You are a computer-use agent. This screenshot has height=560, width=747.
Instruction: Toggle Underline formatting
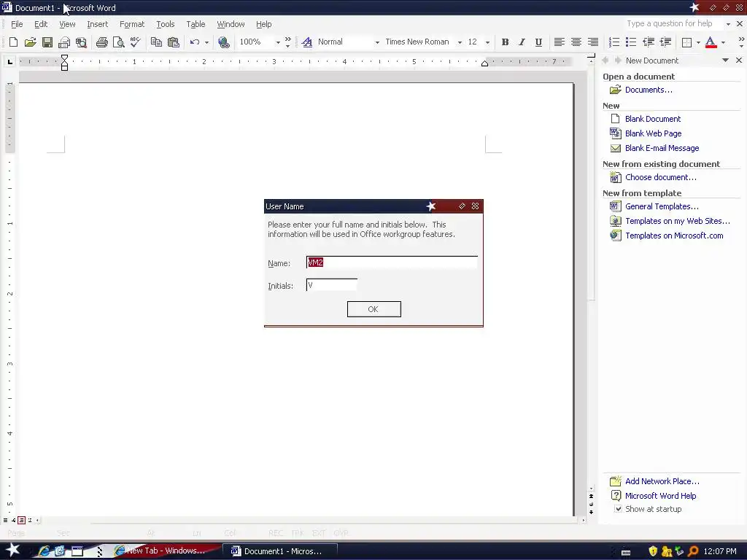click(538, 42)
